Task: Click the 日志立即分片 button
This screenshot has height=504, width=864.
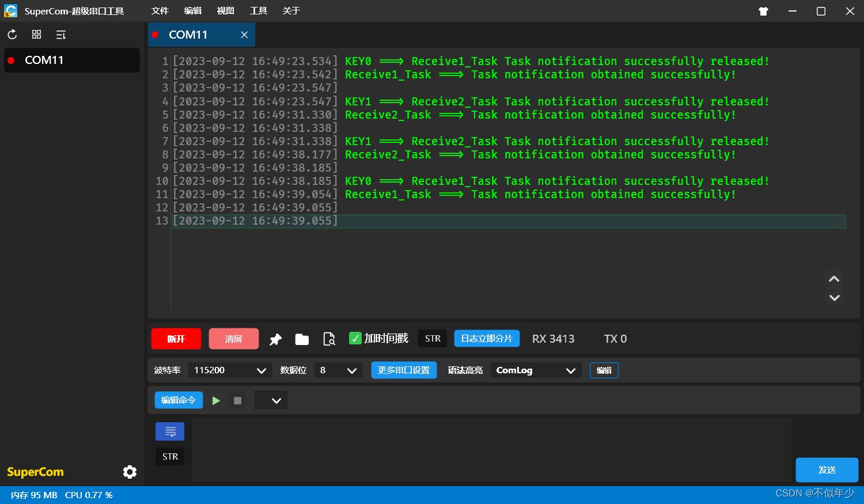Action: tap(487, 339)
